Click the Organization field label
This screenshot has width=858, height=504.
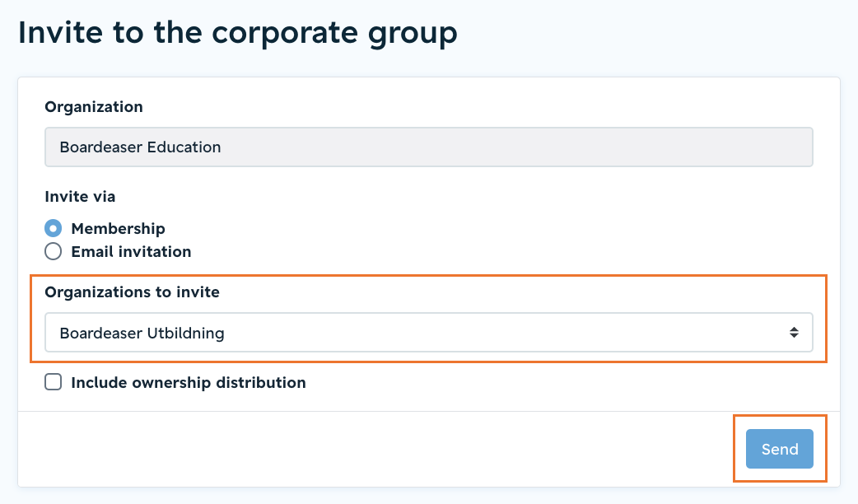94,107
